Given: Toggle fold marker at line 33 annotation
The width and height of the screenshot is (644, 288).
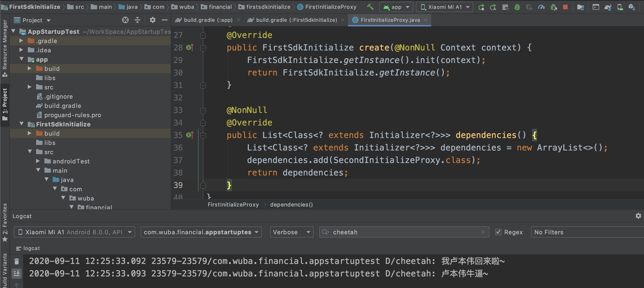Looking at the screenshot, I should pos(203,110).
